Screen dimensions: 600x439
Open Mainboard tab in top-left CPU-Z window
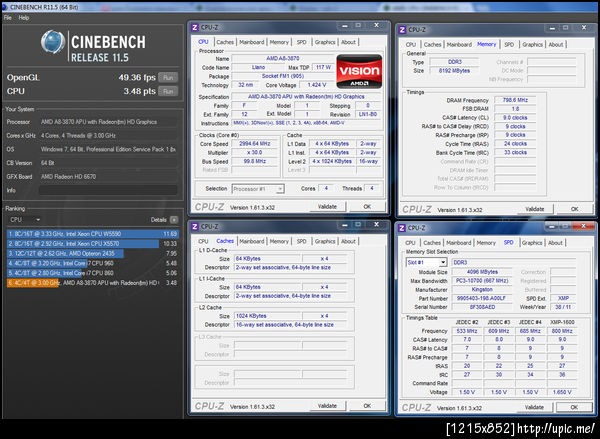(251, 42)
